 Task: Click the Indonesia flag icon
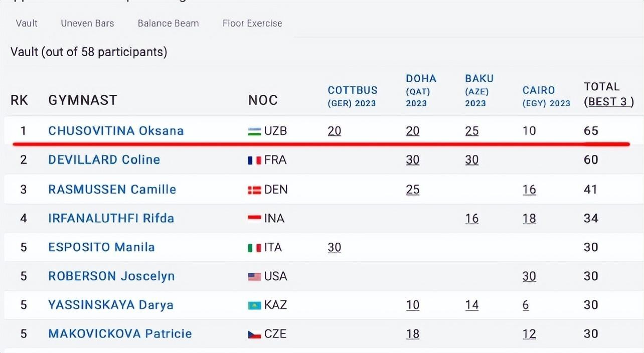coord(254,219)
